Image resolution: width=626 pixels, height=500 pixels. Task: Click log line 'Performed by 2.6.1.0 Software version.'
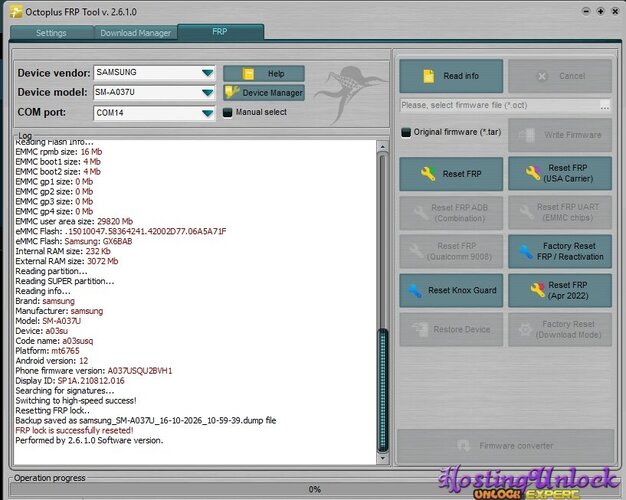(89, 440)
